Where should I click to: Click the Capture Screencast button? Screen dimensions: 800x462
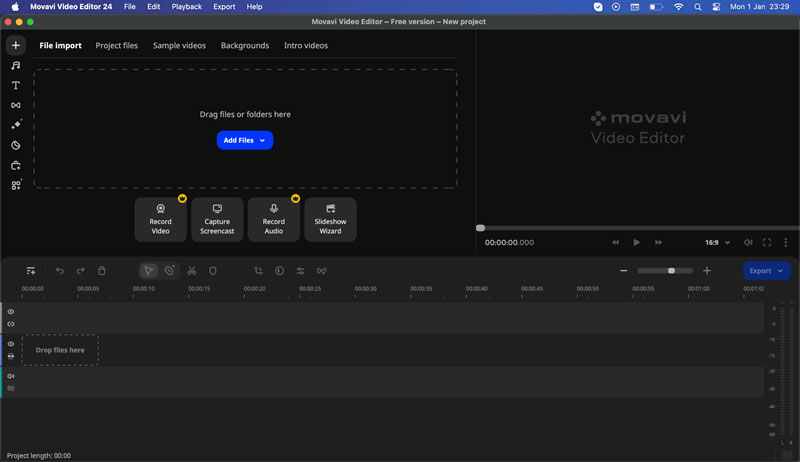[217, 220]
